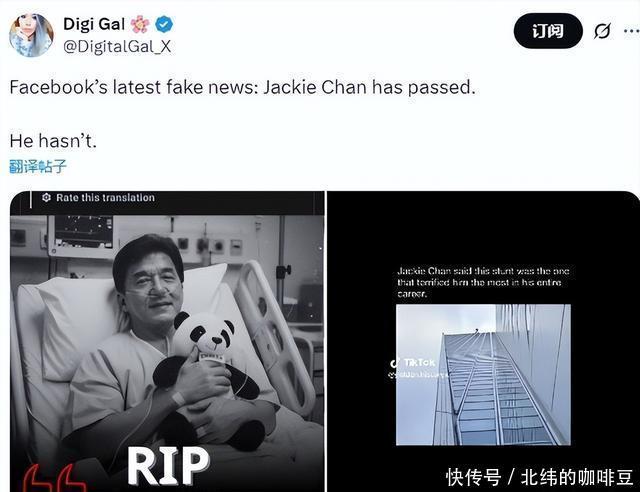Image resolution: width=640 pixels, height=492 pixels.
Task: Click the tweet text about Facebook fake news
Action: point(242,87)
